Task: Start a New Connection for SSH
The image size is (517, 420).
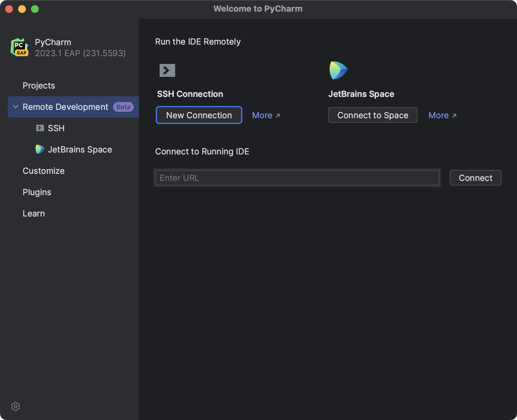Action: [x=199, y=115]
